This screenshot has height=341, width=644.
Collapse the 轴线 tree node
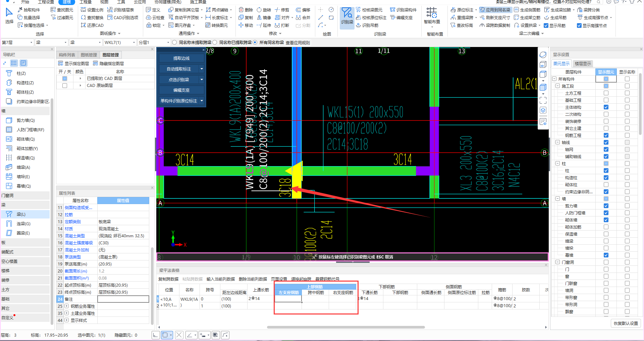point(557,142)
